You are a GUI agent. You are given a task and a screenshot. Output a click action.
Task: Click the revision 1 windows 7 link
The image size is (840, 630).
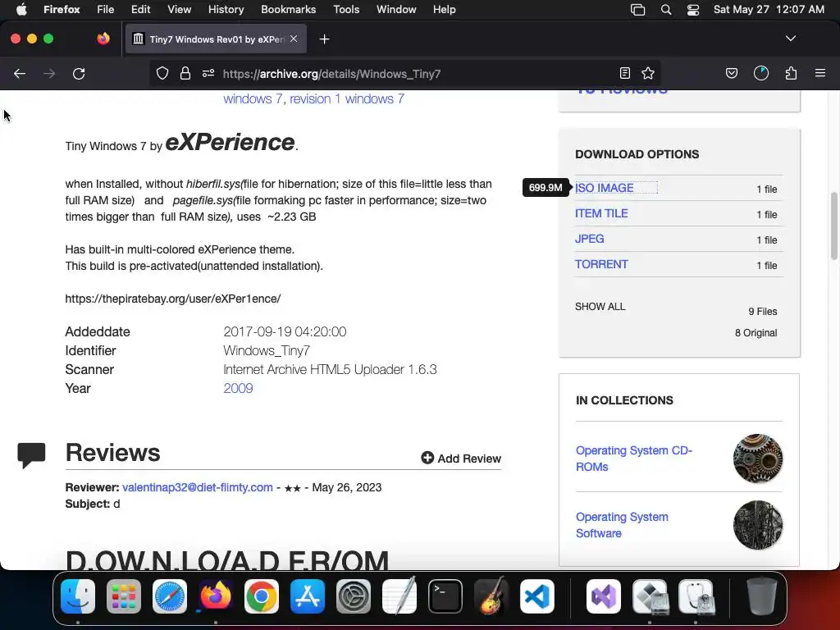click(347, 99)
